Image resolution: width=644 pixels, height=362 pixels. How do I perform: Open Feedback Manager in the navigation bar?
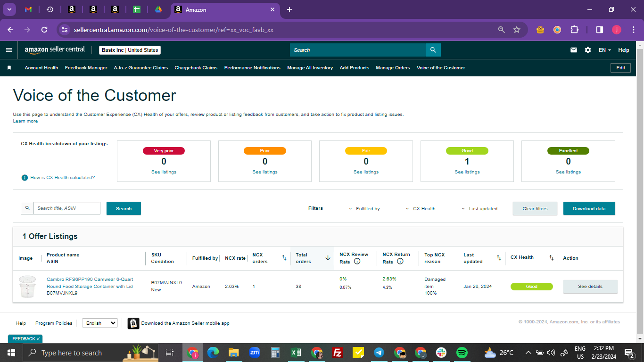click(x=86, y=68)
